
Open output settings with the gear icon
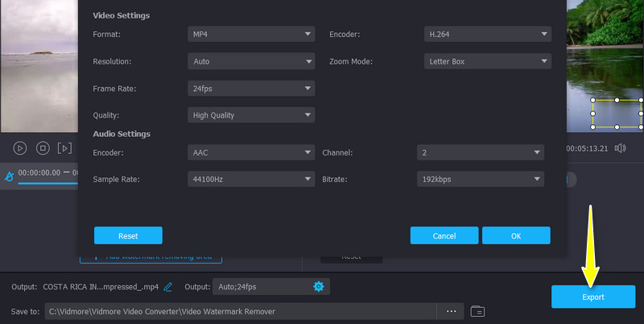coord(318,286)
